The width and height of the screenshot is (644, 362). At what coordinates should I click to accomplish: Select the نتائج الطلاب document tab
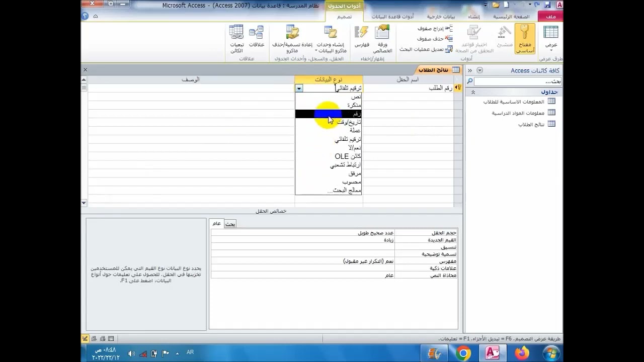pos(439,70)
